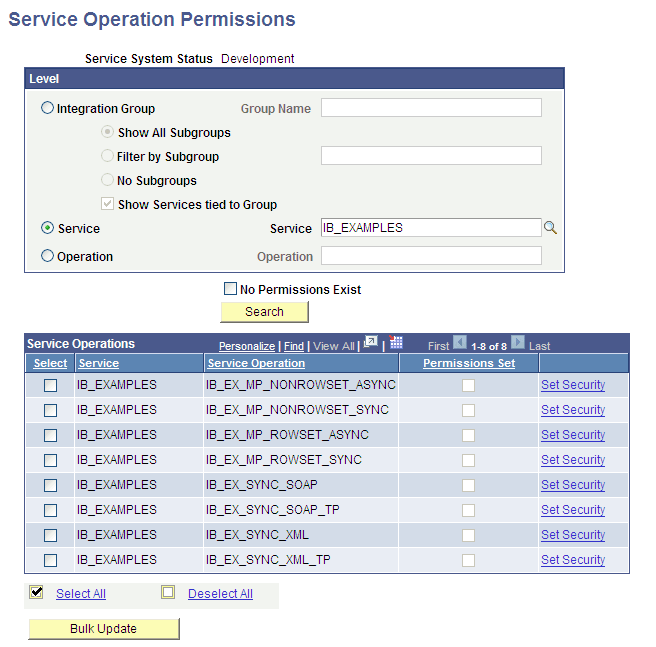Open Set Security for IB_EX_MP_NONROWSET_SYNC
Screen dimensions: 656x647
(573, 410)
